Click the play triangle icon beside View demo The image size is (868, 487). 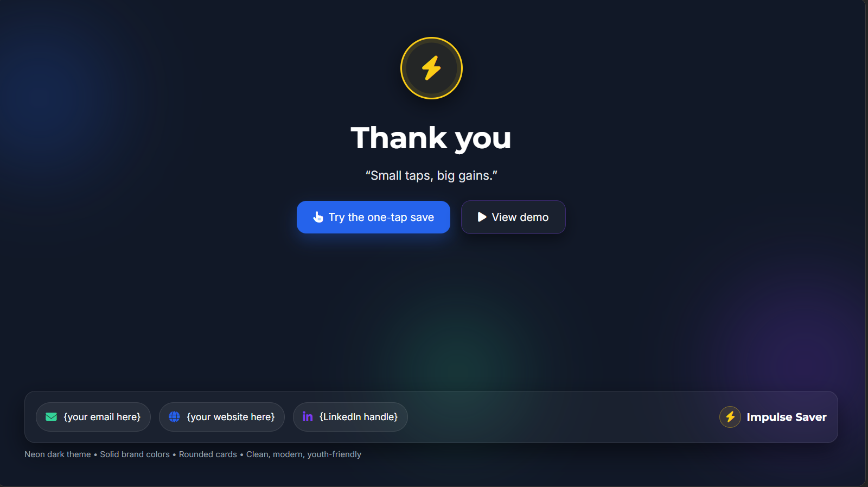482,217
